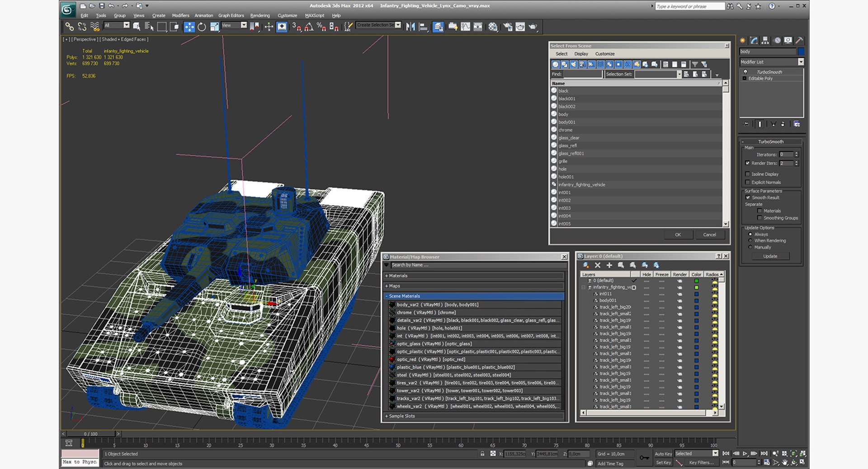
Task: Activate the Select and Rotate tool
Action: (202, 27)
